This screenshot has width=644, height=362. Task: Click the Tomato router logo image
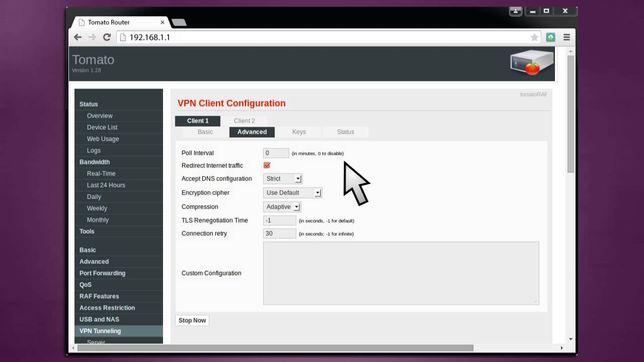532,63
